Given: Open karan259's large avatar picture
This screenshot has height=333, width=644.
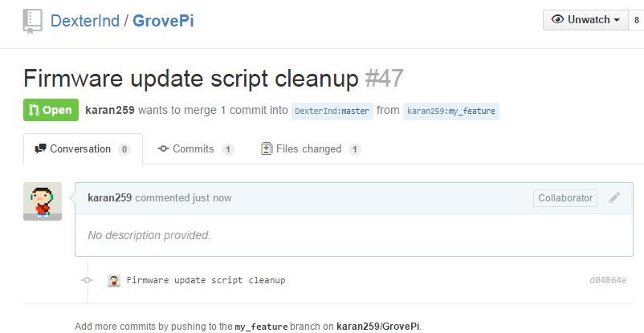Looking at the screenshot, I should (x=43, y=201).
